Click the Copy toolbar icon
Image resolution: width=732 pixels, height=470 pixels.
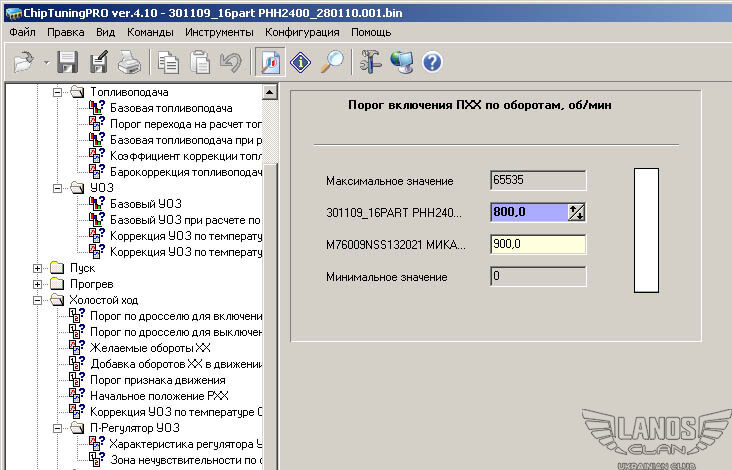[169, 62]
